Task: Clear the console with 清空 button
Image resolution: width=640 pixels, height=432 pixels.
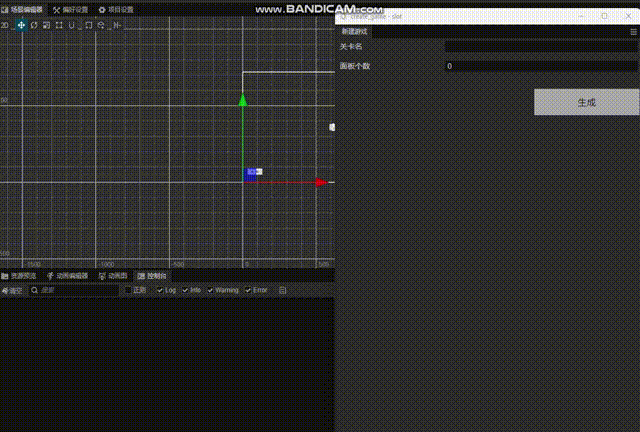Action: (x=12, y=290)
